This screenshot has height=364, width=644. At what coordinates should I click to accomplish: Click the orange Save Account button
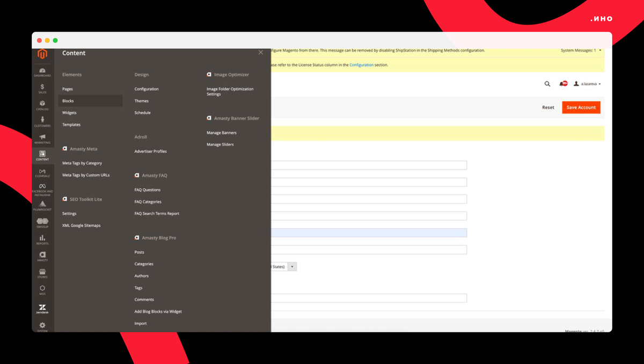pos(581,107)
